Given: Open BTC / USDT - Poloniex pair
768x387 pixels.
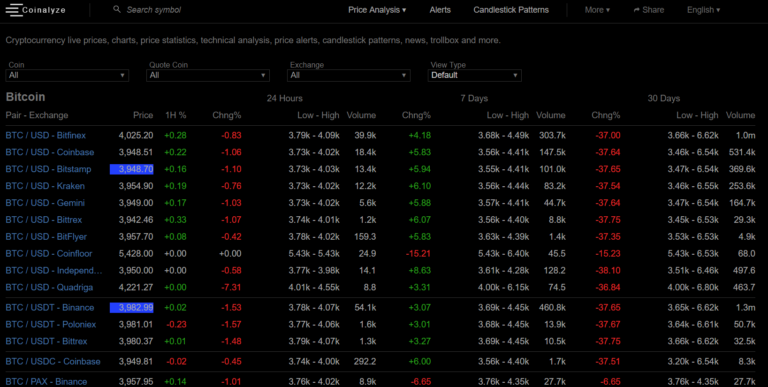Looking at the screenshot, I should [51, 325].
